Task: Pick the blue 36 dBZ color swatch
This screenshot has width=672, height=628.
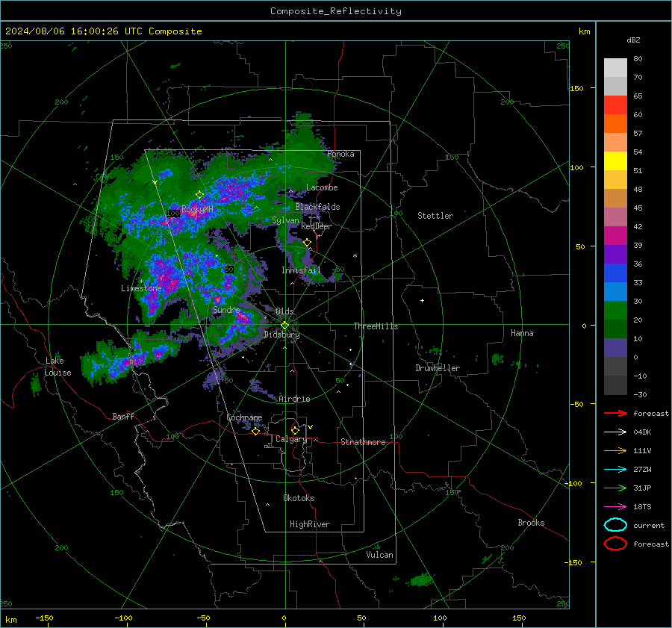Action: pos(615,273)
